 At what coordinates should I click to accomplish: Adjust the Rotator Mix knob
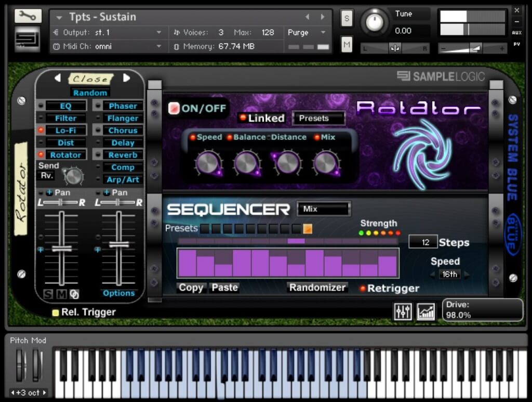click(326, 163)
